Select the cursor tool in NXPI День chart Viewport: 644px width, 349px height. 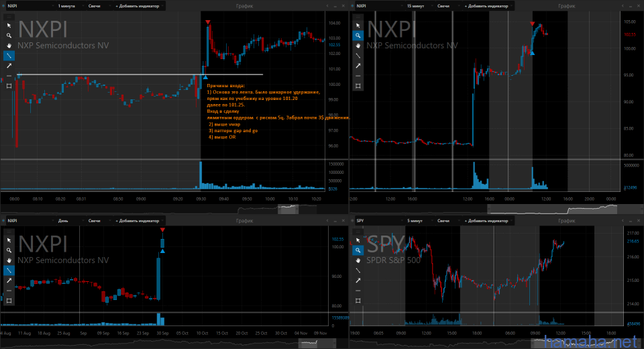point(9,240)
